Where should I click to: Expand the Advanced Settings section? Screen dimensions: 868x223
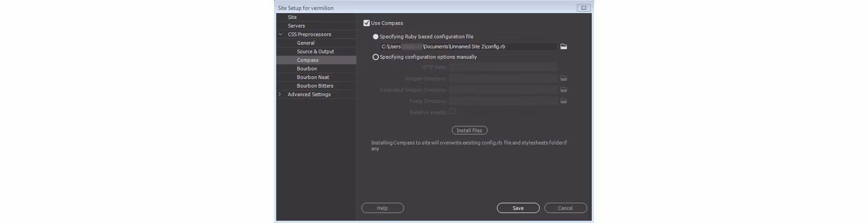click(280, 94)
